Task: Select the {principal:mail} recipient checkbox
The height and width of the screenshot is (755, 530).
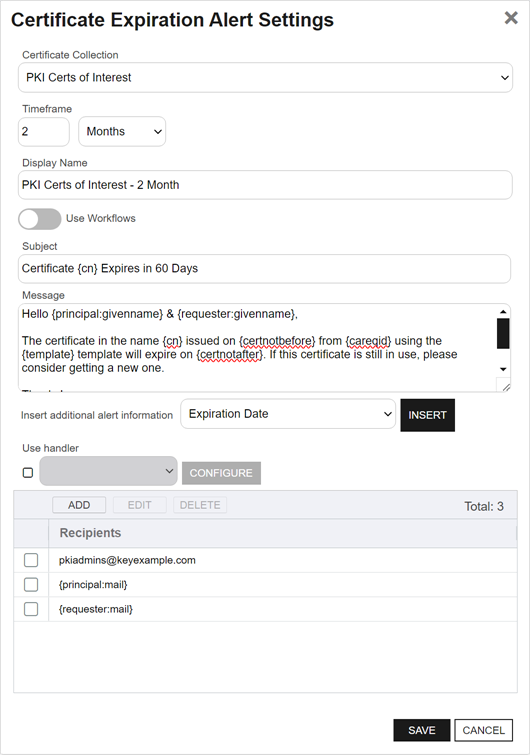Action: coord(31,585)
